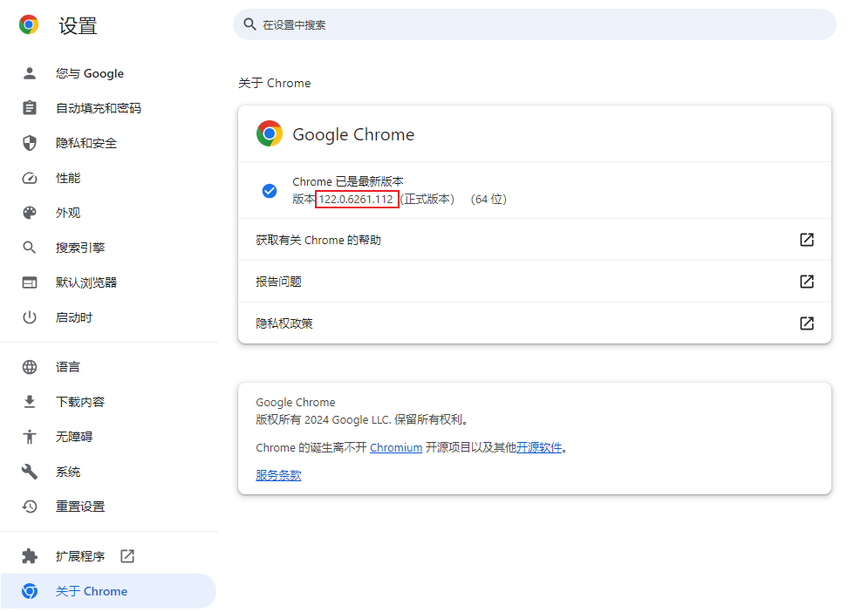Click the 关于 Chrome page heading
868x612 pixels.
click(275, 83)
